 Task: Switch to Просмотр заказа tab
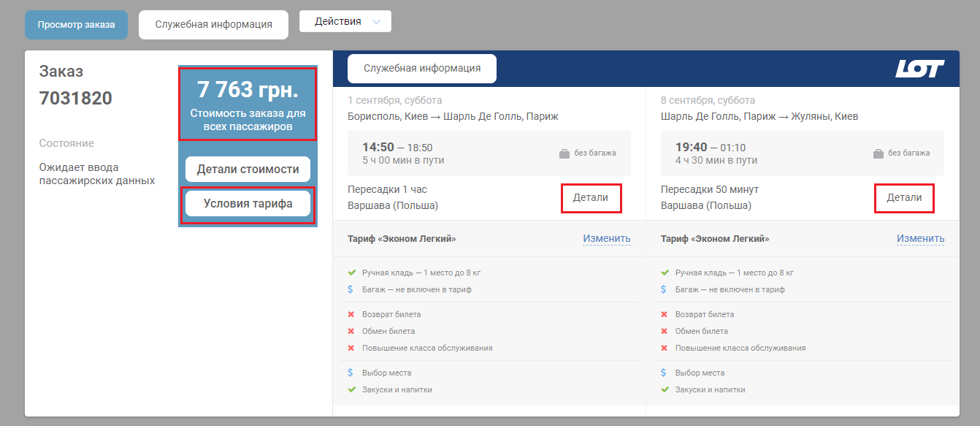tap(76, 25)
